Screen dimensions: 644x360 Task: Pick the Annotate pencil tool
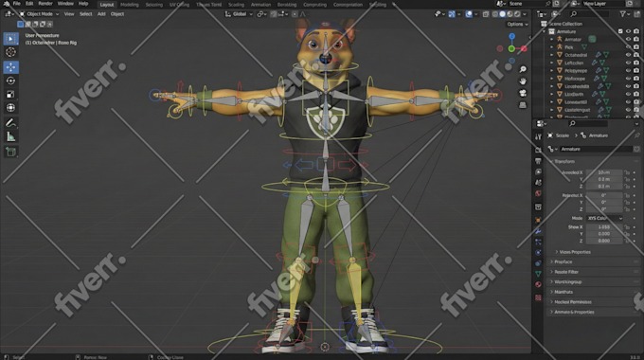pos(10,122)
